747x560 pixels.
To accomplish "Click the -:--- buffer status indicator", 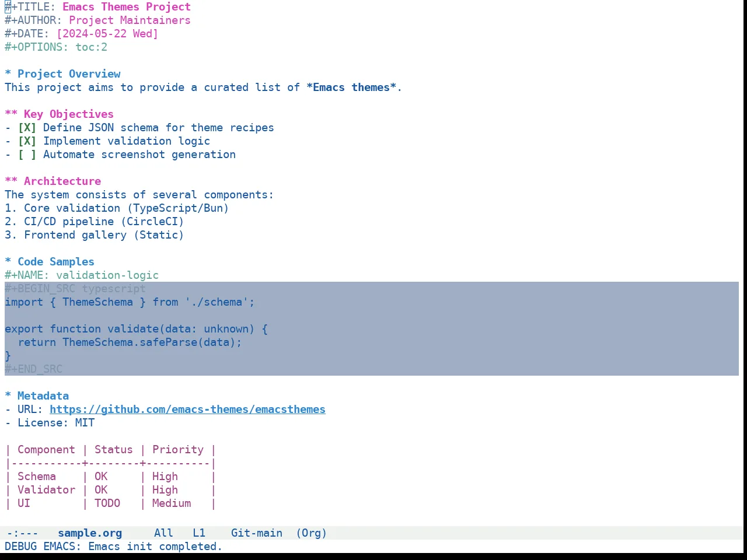I will point(22,533).
